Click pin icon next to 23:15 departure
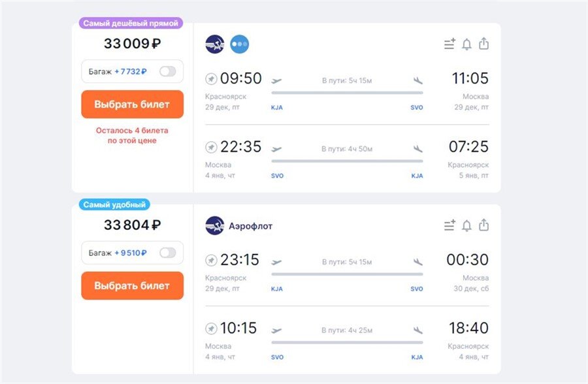The image size is (588, 384). 211,260
